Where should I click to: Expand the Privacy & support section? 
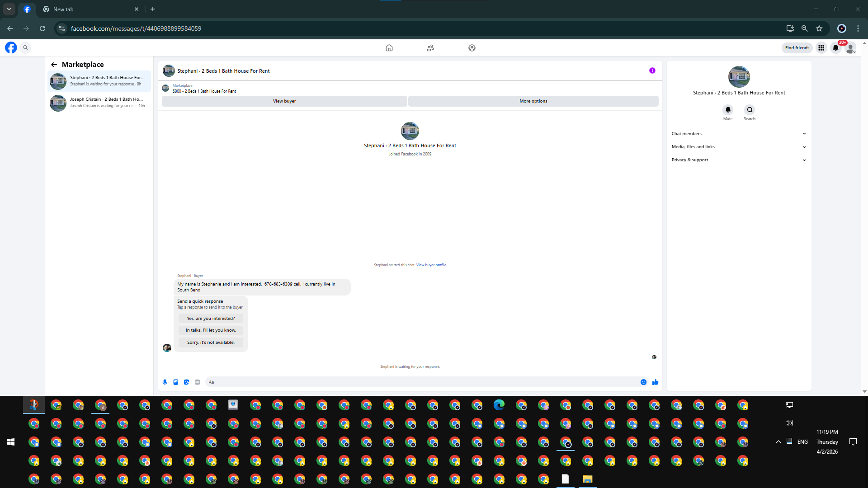coord(739,160)
